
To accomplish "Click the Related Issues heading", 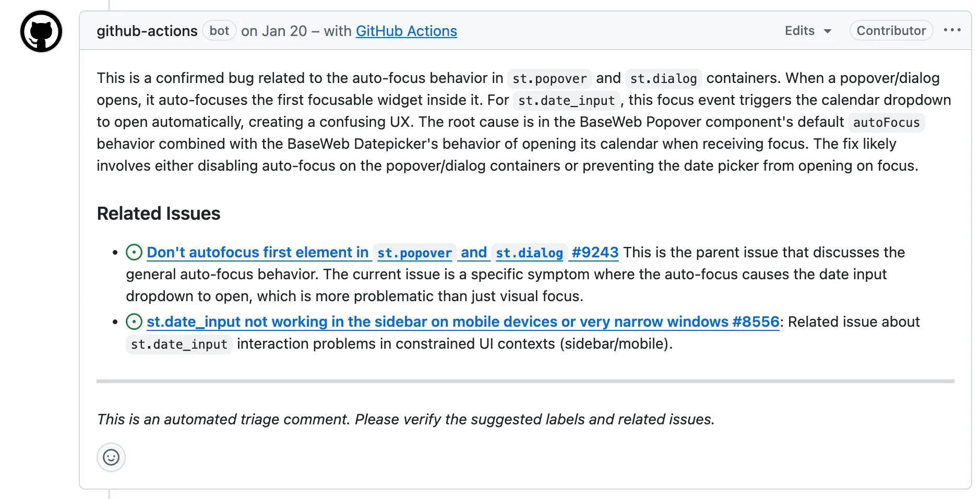I will pyautogui.click(x=158, y=213).
